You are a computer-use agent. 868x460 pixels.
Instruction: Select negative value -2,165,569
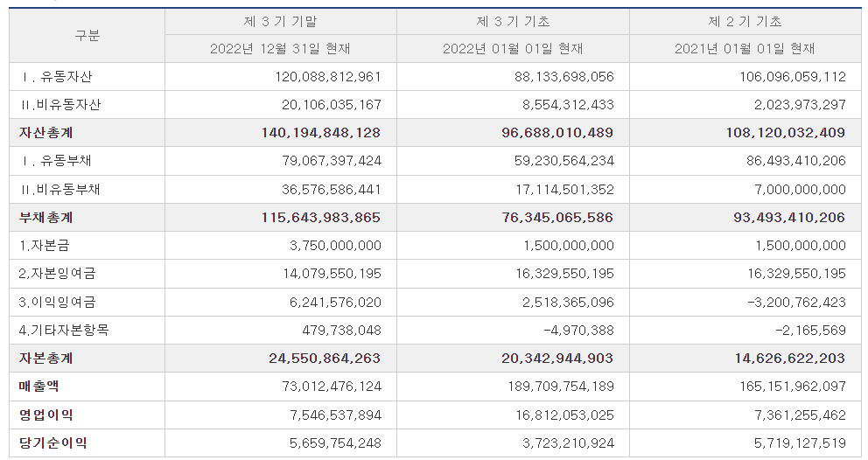pos(811,331)
